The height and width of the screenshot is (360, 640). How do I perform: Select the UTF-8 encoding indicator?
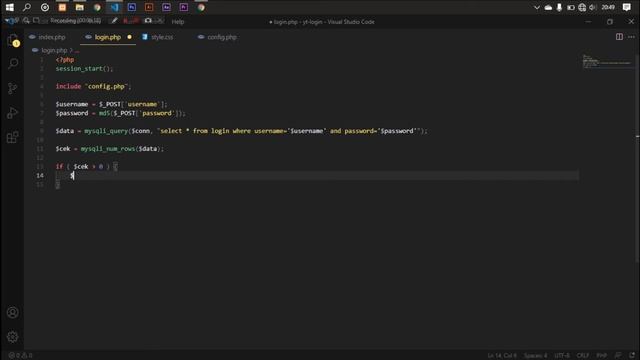click(x=562, y=356)
